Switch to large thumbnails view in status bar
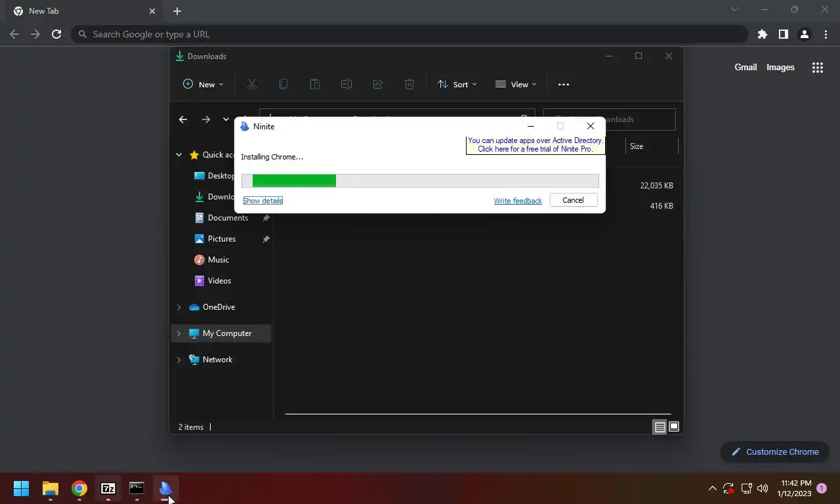 point(673,427)
